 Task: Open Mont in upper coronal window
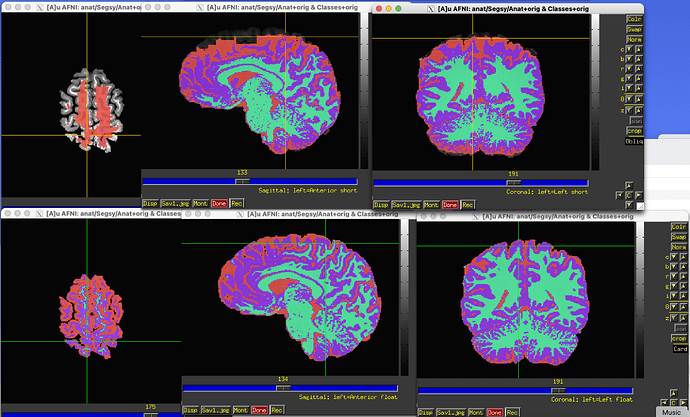tap(431, 205)
